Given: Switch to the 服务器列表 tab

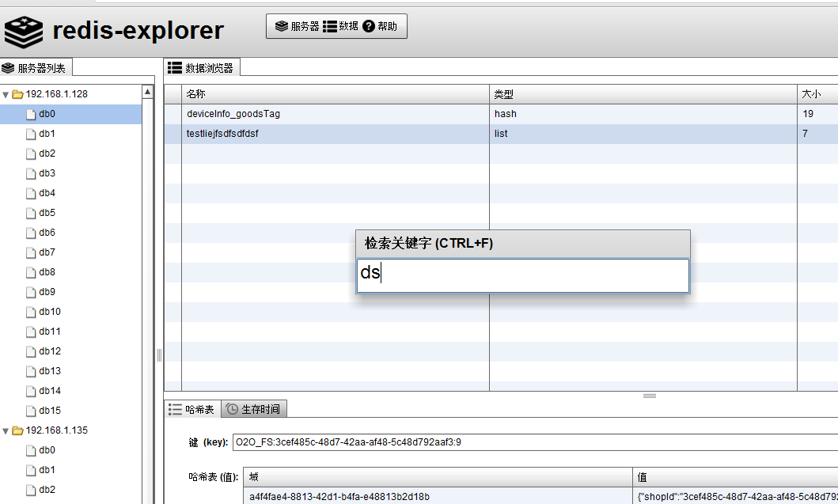Looking at the screenshot, I should [x=36, y=68].
